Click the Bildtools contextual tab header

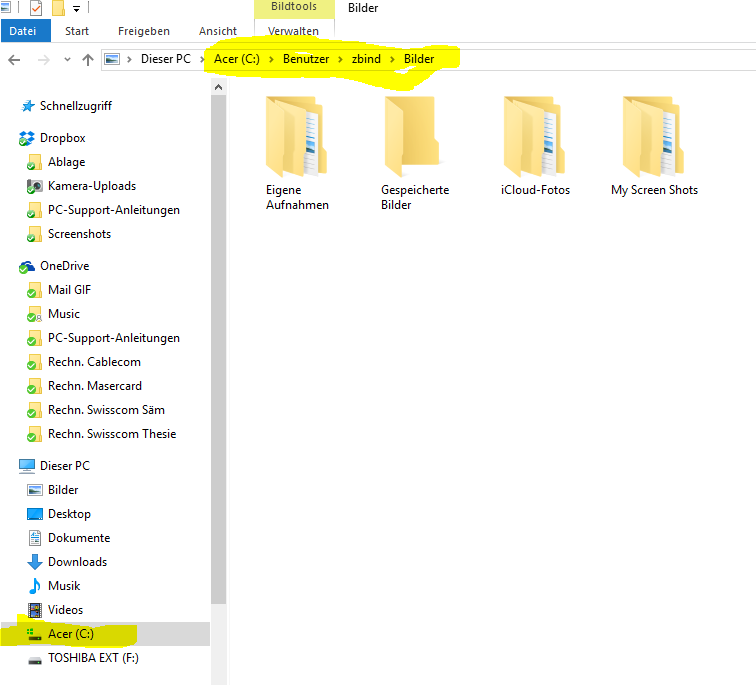click(294, 7)
